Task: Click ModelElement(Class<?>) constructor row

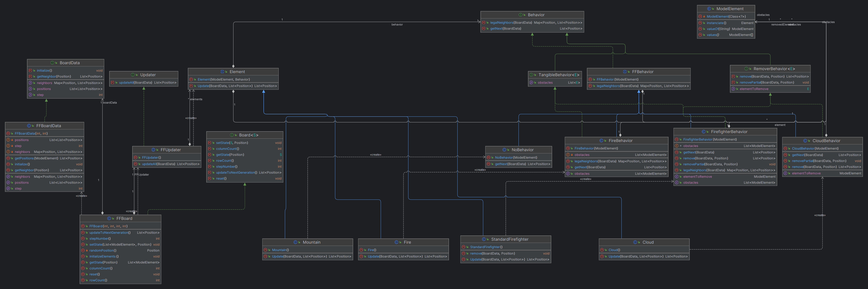Action: tap(726, 16)
